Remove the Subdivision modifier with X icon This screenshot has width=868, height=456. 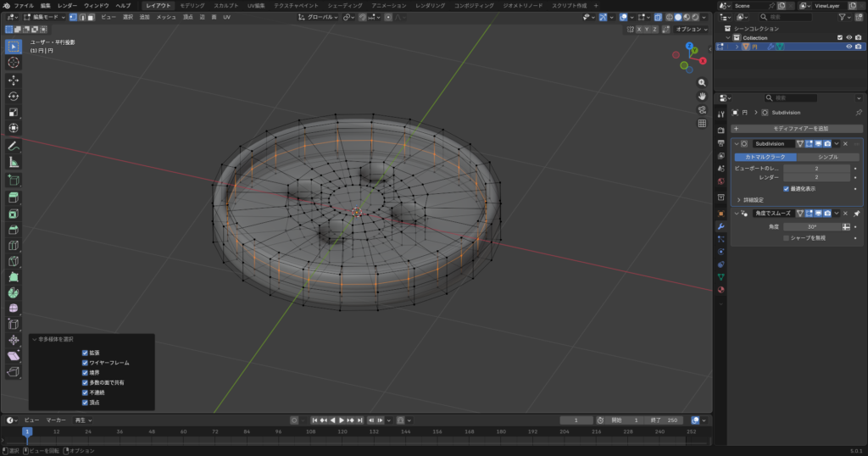[x=845, y=144]
